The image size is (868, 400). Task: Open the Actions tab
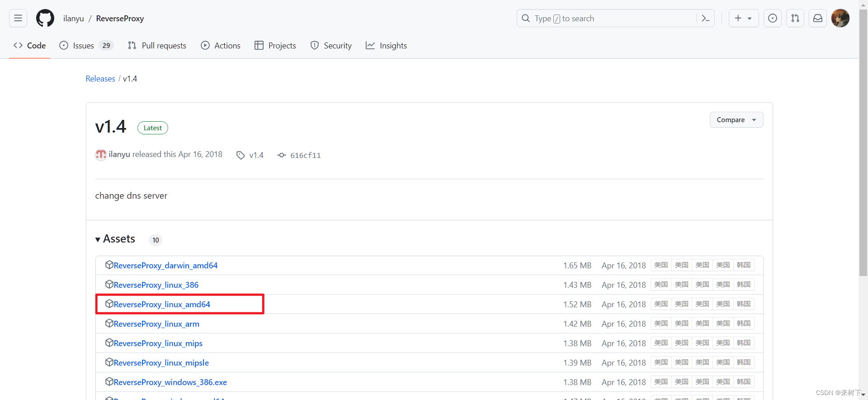[x=221, y=45]
